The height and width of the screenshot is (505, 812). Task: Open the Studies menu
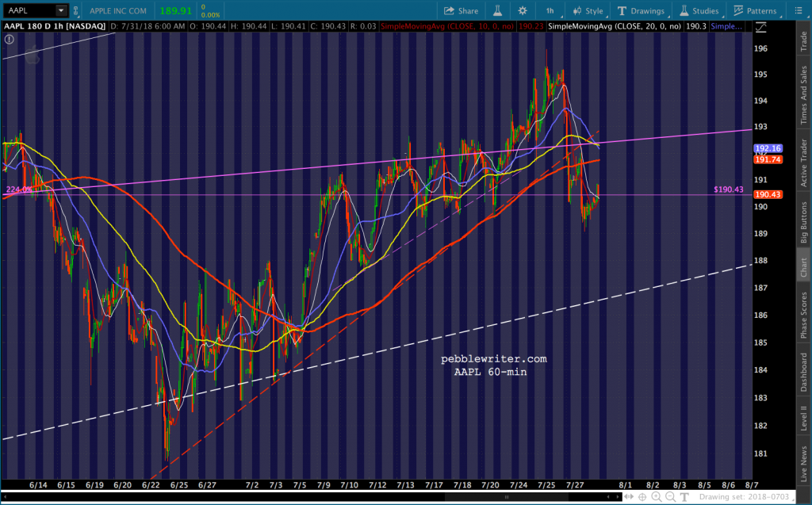pyautogui.click(x=699, y=11)
